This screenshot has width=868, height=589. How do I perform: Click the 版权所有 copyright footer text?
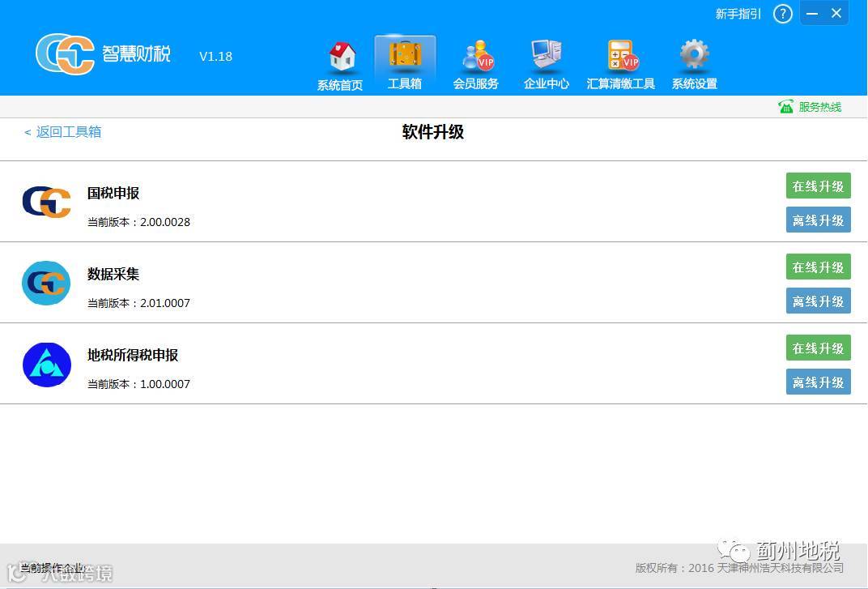point(739,568)
